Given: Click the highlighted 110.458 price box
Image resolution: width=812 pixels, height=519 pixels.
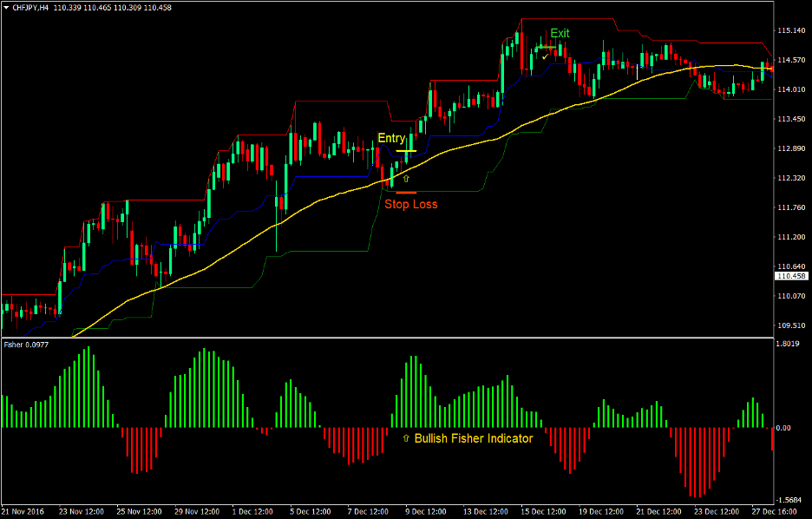Looking at the screenshot, I should (791, 276).
